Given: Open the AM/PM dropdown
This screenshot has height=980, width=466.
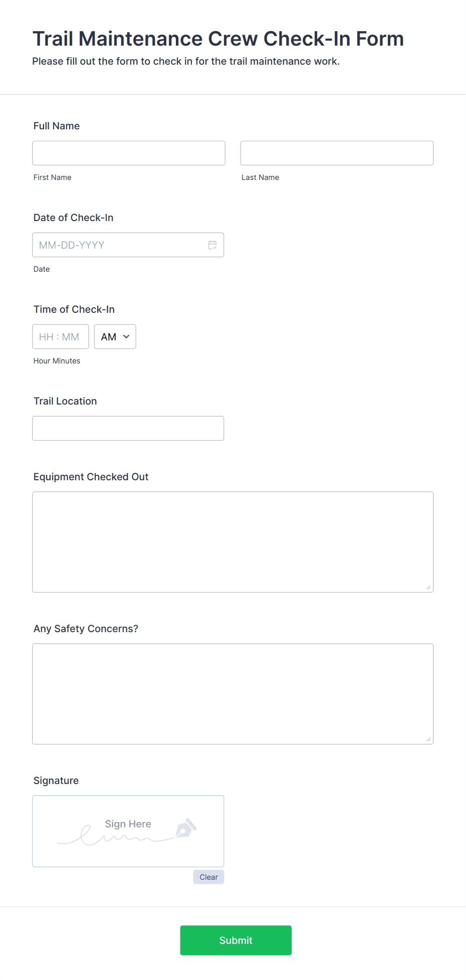Looking at the screenshot, I should (115, 337).
